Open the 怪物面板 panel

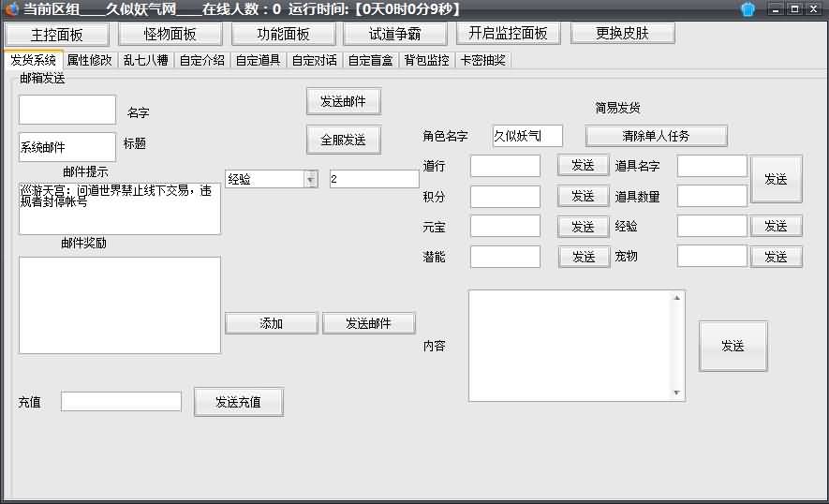click(x=170, y=34)
